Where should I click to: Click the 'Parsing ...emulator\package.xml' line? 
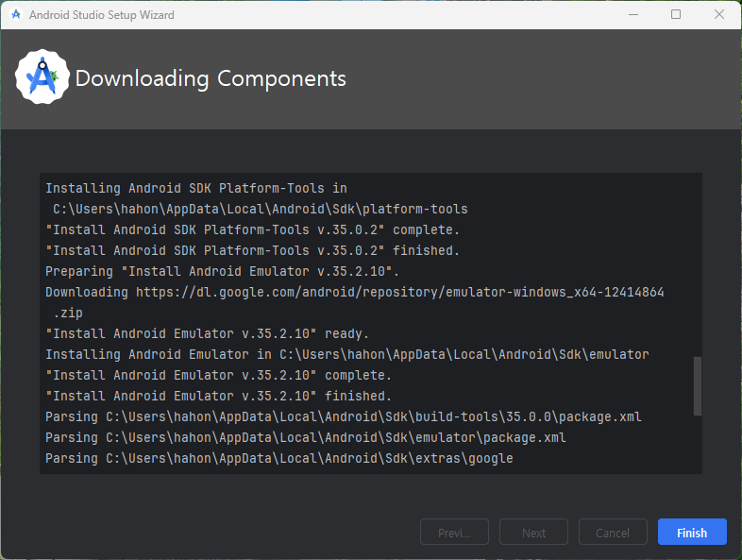point(306,438)
